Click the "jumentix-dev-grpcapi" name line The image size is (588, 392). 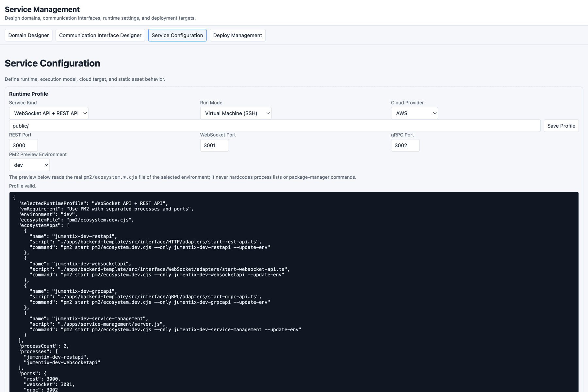73,291
